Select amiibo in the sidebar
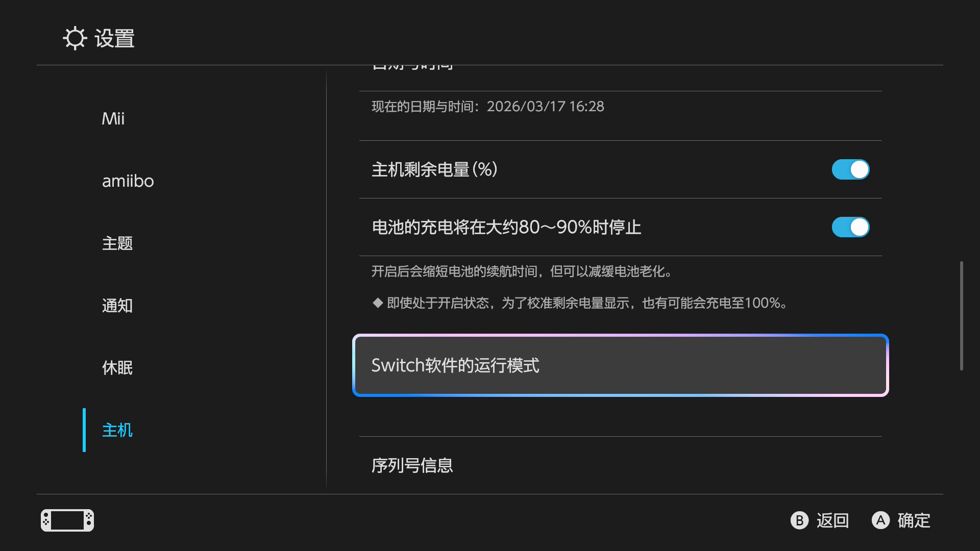Screen dimensions: 980x551 tap(128, 181)
